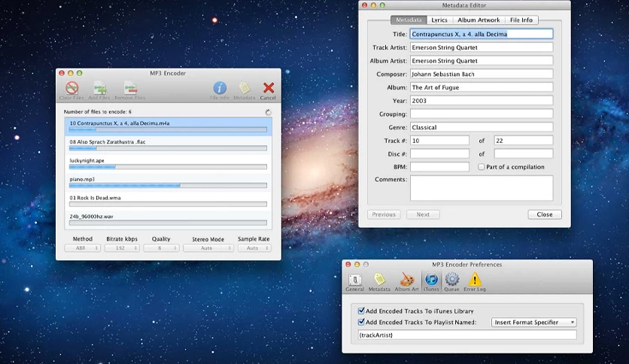Click progress bar of 08 Also Sprach Zarathustra
629x364 pixels.
pyautogui.click(x=168, y=148)
